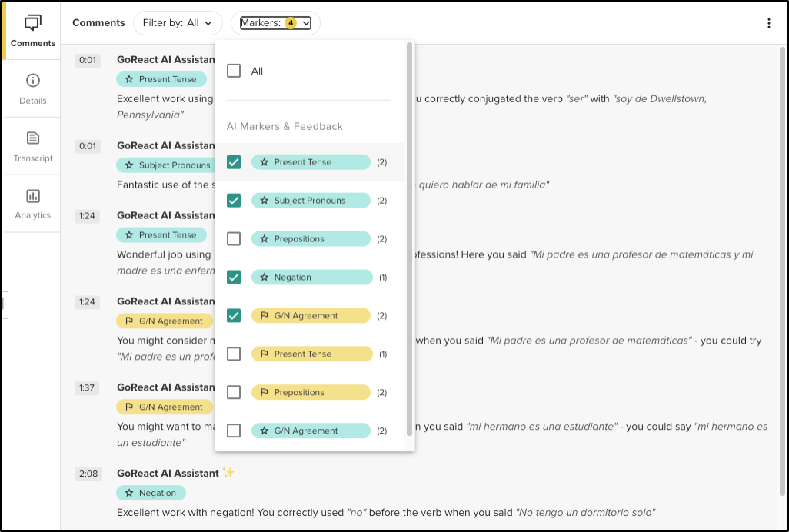This screenshot has height=532, width=789.
Task: Check the All markers checkbox
Action: (x=234, y=69)
